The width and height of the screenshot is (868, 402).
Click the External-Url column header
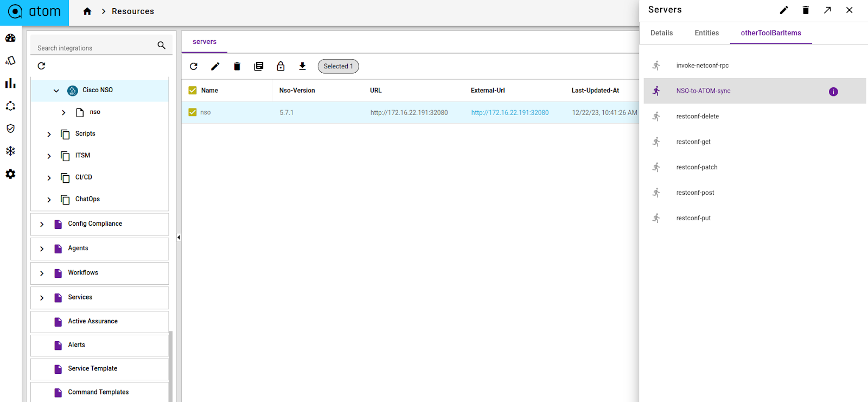click(488, 91)
